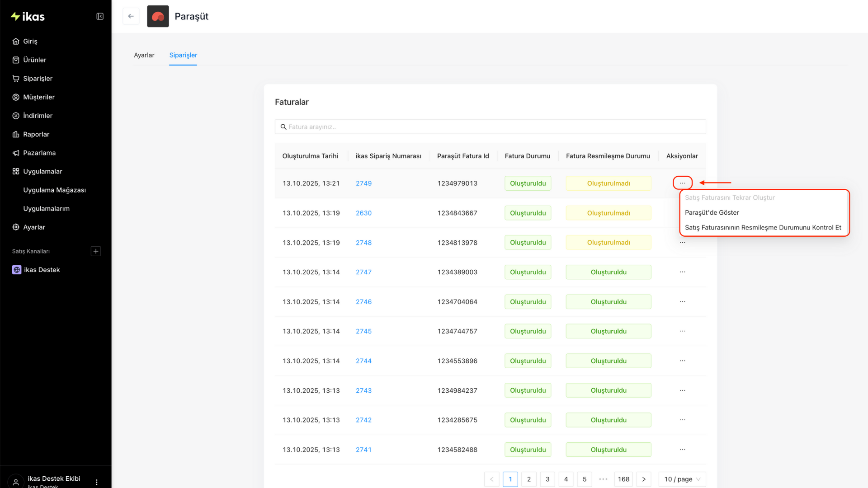This screenshot has height=488, width=868.
Task: Open order number 2746 link
Action: [x=363, y=302]
